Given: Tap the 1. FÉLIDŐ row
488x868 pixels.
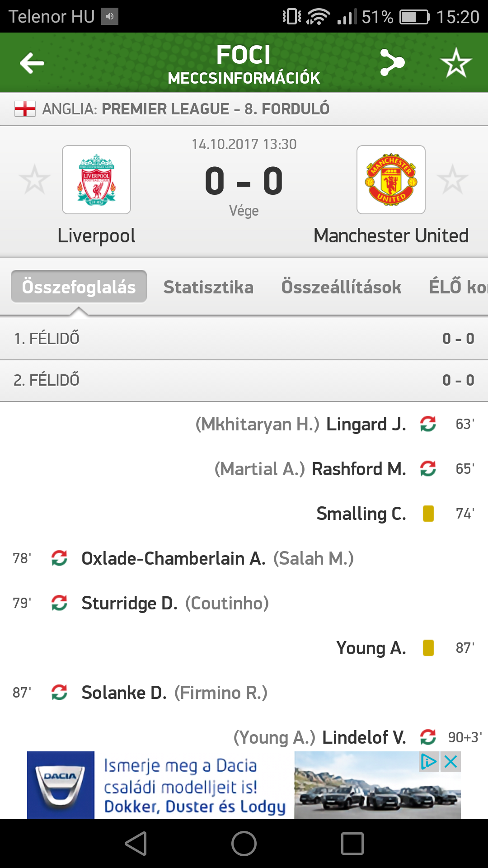Looking at the screenshot, I should tap(244, 338).
